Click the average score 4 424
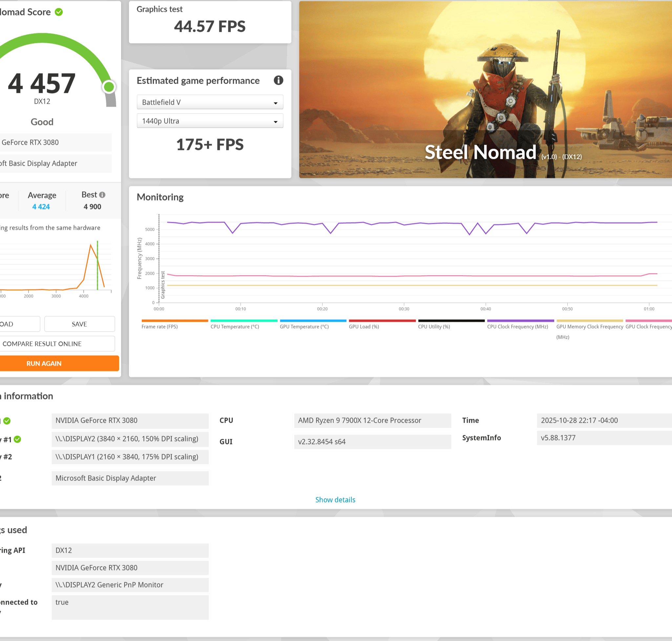The image size is (672, 641). [x=41, y=207]
